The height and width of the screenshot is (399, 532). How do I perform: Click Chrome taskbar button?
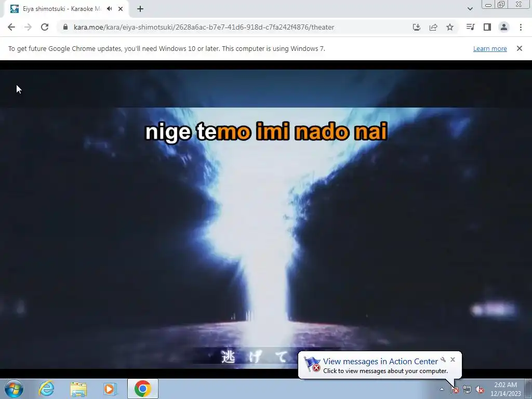(143, 389)
